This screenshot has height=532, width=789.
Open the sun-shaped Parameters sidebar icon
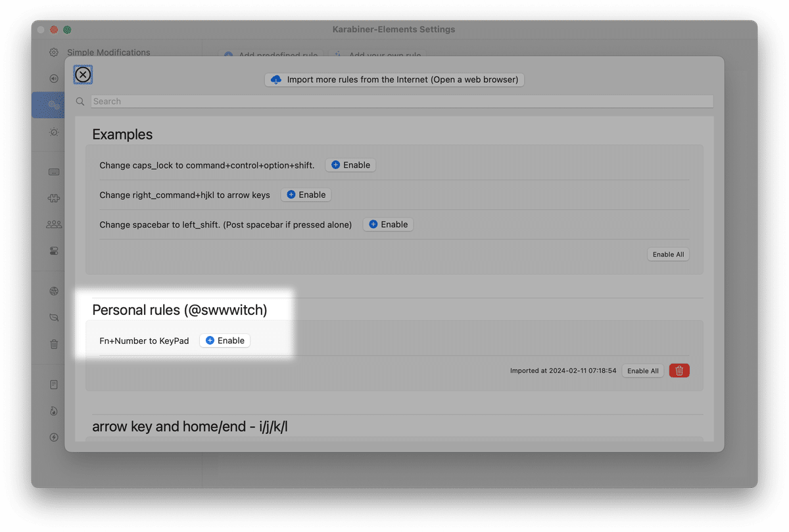point(54,132)
